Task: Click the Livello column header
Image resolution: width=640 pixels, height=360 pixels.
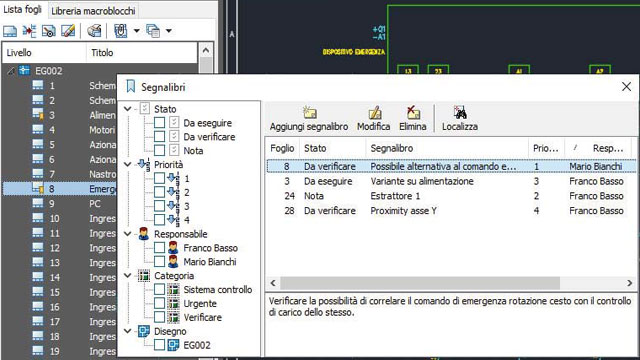Action: pyautogui.click(x=44, y=53)
